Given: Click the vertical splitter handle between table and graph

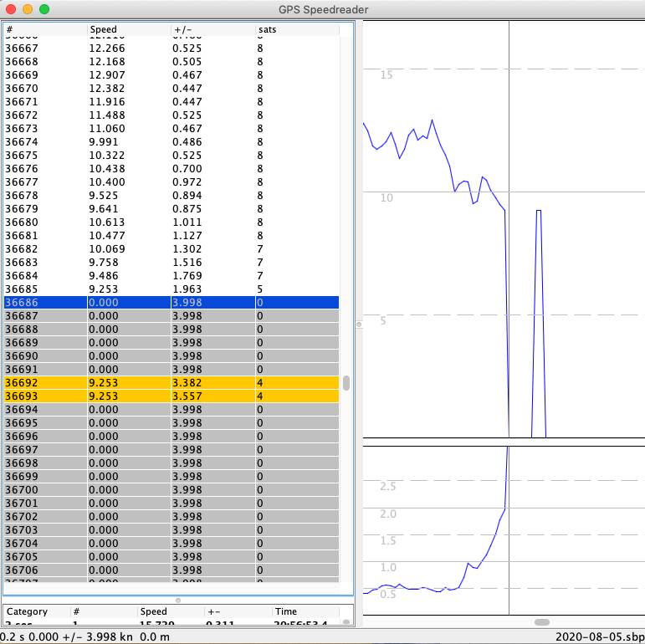Looking at the screenshot, I should 359,324.
